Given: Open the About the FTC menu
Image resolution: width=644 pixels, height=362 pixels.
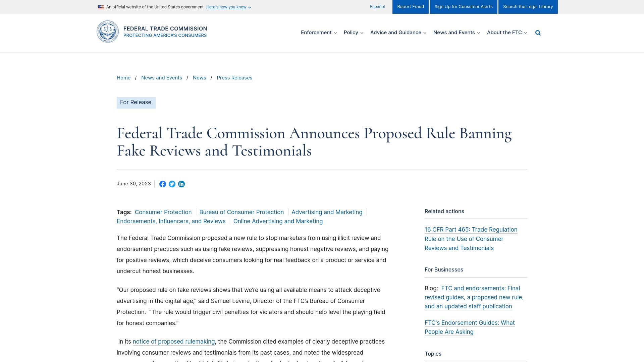Looking at the screenshot, I should coord(507,33).
